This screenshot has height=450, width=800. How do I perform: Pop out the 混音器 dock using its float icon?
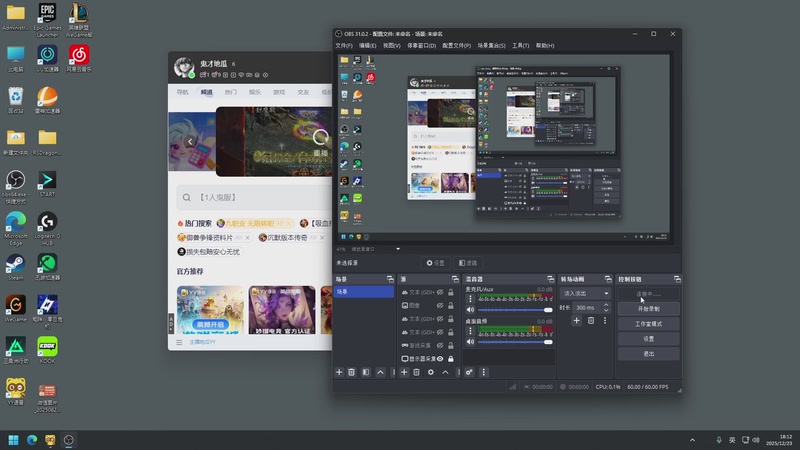[551, 279]
